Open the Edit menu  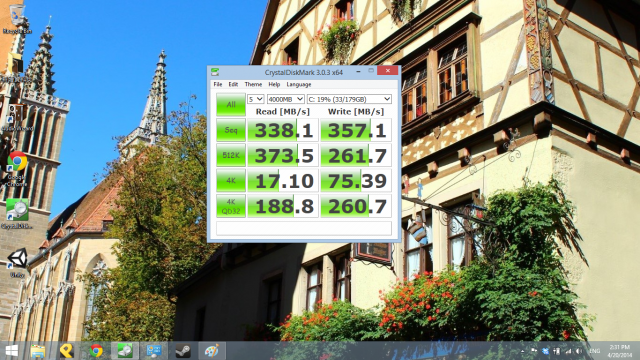click(x=233, y=84)
